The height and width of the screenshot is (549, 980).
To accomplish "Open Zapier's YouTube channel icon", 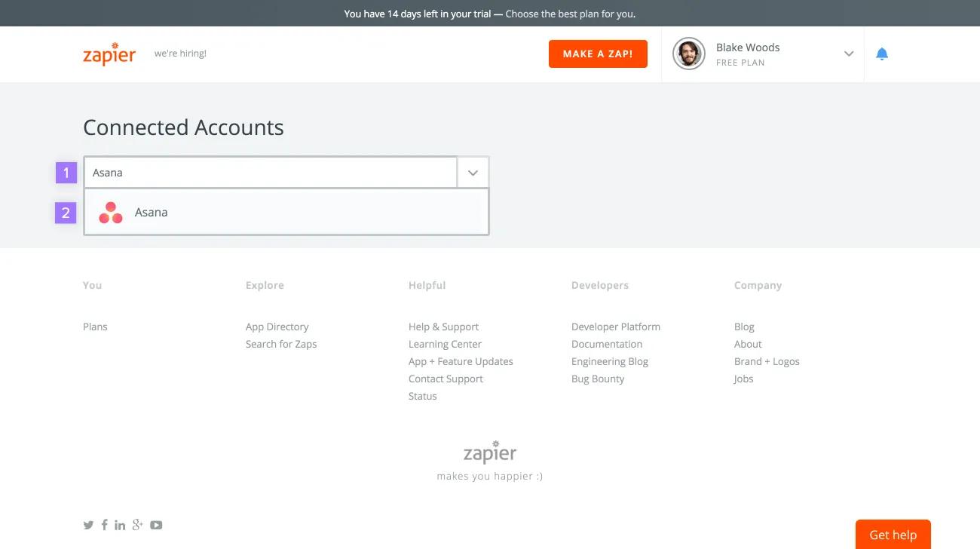I will 156,524.
